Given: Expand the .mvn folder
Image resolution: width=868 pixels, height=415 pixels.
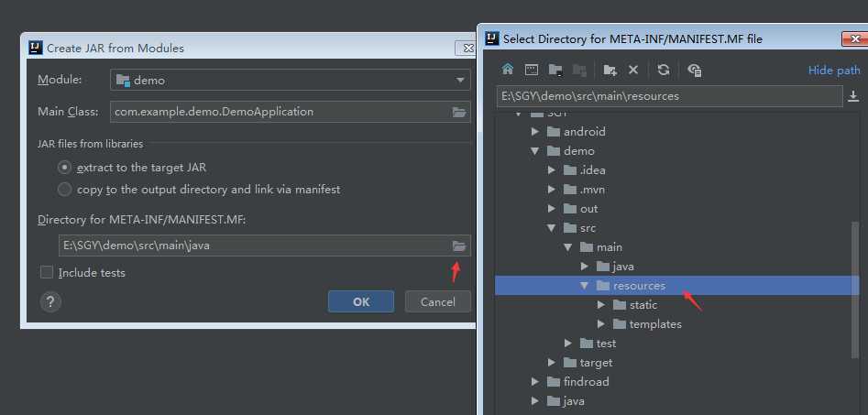Looking at the screenshot, I should pyautogui.click(x=552, y=190).
